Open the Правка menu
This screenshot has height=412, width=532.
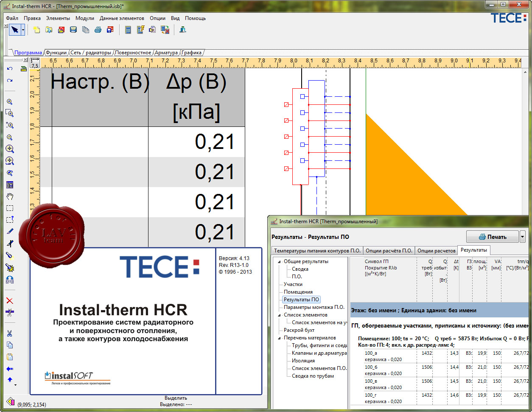[x=32, y=18]
